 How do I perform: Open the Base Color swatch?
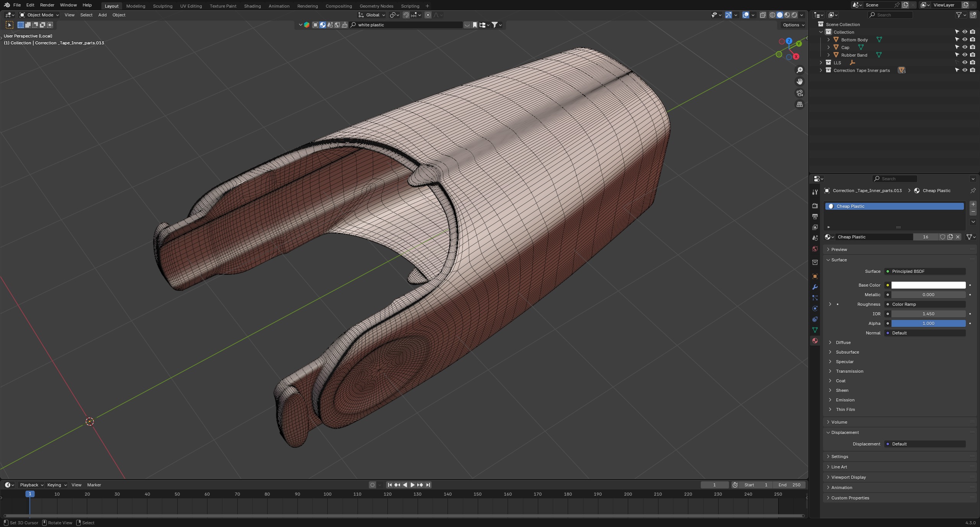point(928,285)
